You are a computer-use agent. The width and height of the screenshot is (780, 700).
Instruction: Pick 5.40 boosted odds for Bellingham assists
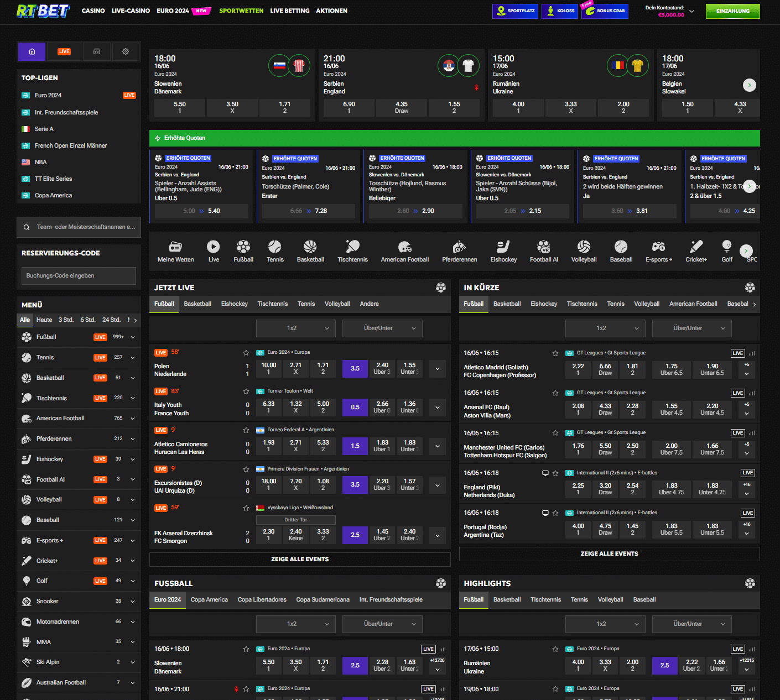tap(201, 211)
